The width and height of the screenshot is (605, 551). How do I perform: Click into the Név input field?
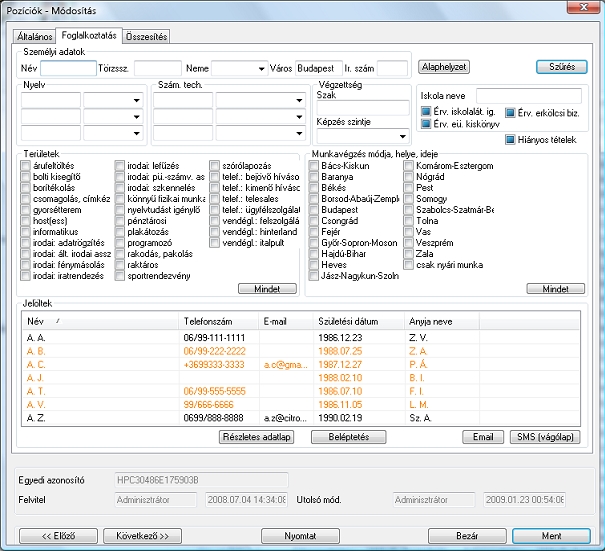click(68, 68)
